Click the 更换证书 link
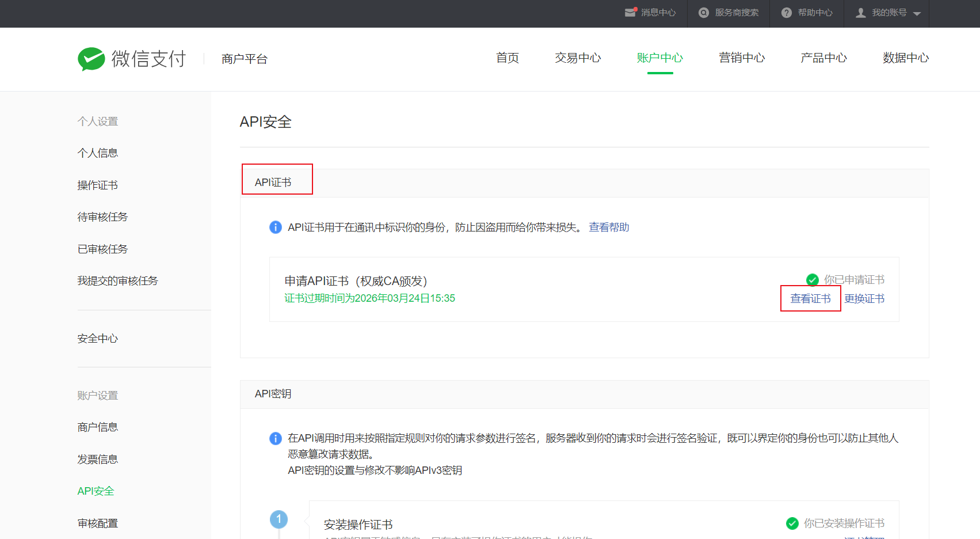 tap(864, 298)
